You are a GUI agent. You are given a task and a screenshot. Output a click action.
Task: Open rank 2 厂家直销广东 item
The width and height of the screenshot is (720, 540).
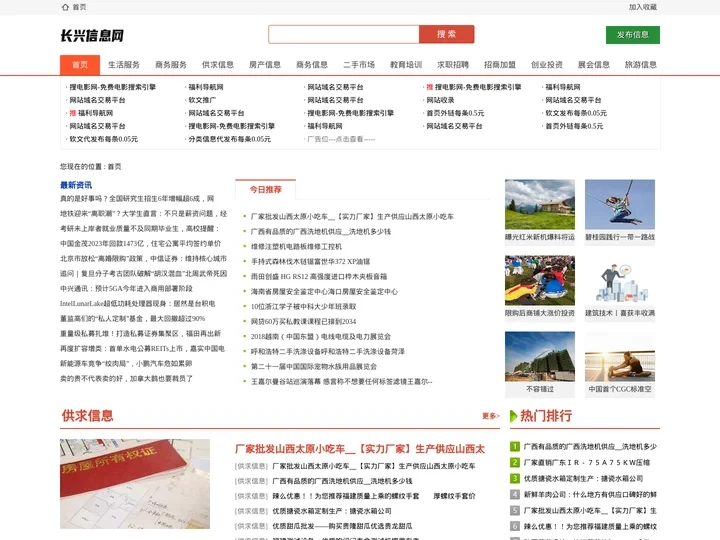pos(587,462)
